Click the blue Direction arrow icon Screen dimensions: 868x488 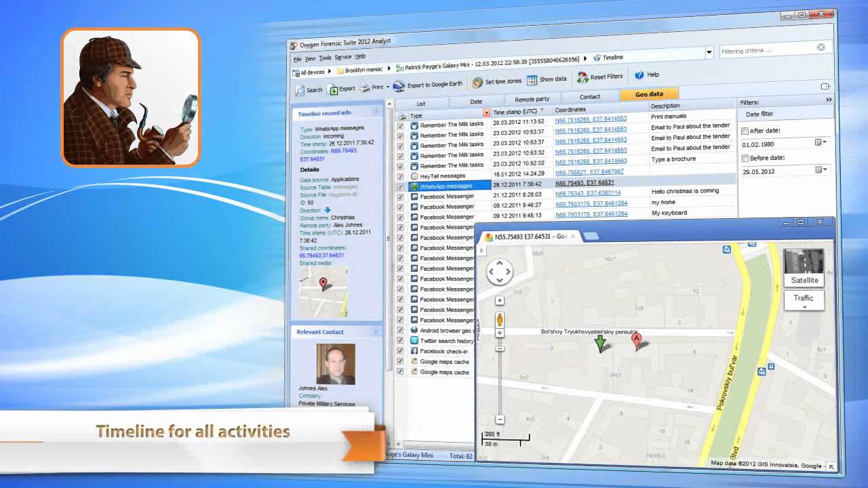[x=328, y=210]
